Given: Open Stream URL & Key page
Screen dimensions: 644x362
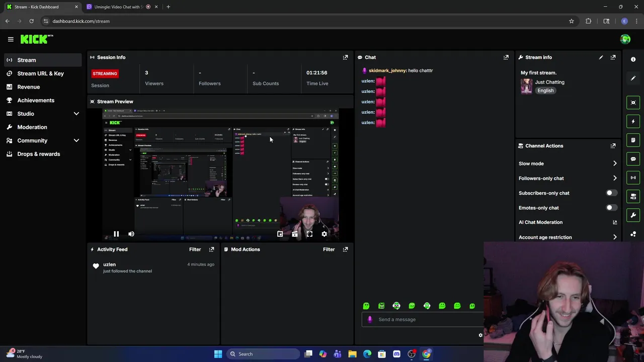Looking at the screenshot, I should point(43,73).
